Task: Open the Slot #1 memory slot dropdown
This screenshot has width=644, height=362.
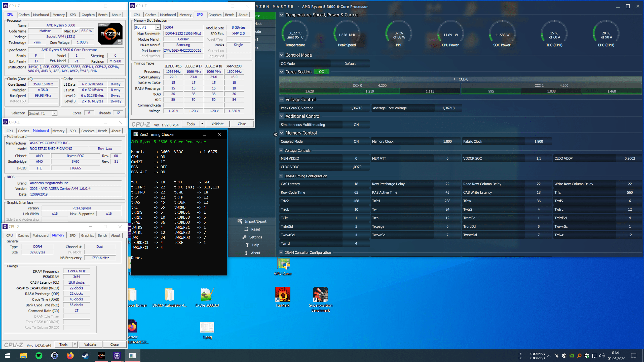Action: pos(158,27)
